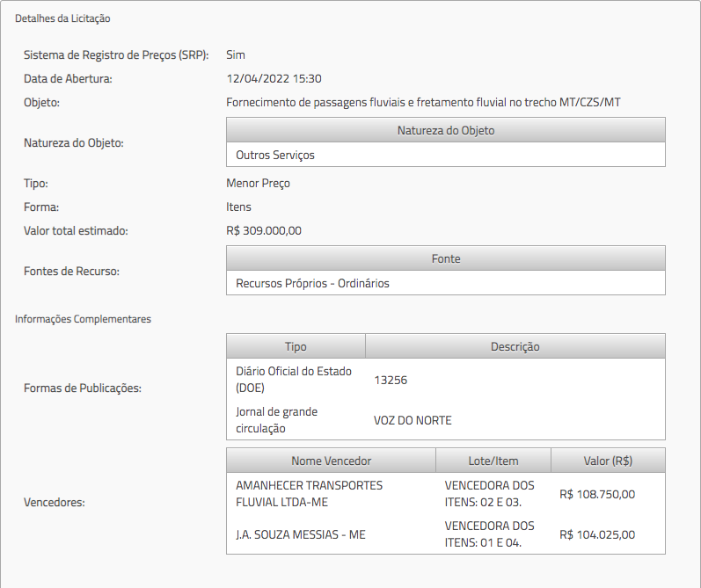Click the Descrição column header
The height and width of the screenshot is (588, 701).
pos(515,346)
